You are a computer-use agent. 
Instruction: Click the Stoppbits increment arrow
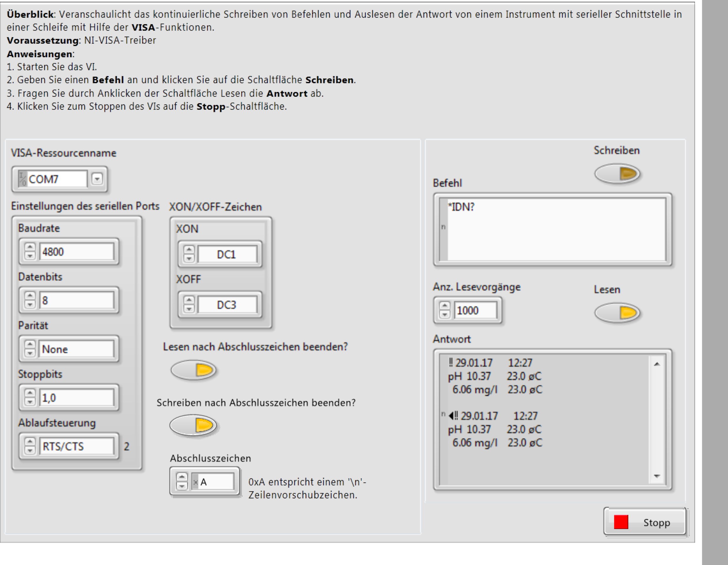tap(30, 393)
